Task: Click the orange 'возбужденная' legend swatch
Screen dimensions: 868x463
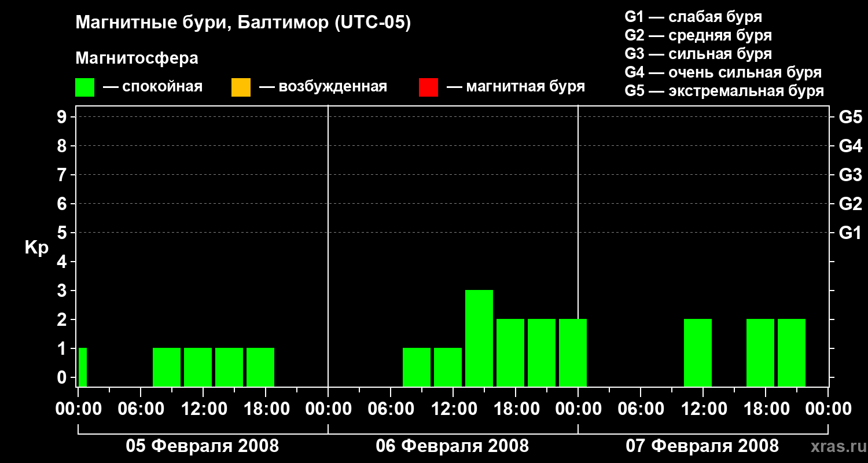Action: (x=241, y=87)
